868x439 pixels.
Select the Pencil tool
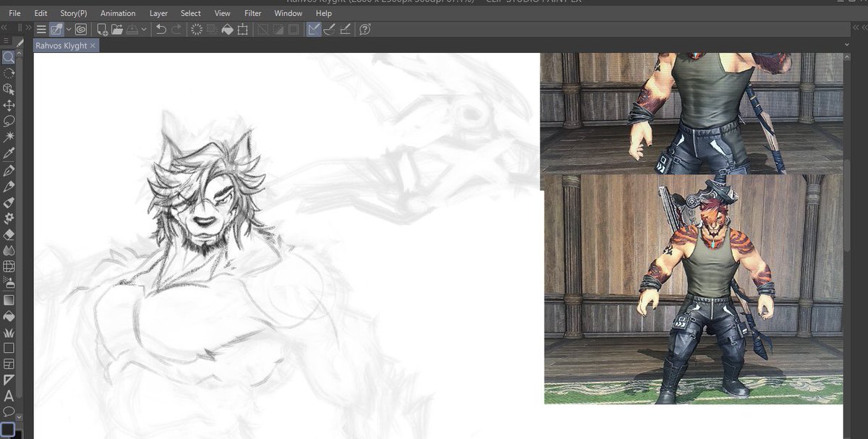9,187
